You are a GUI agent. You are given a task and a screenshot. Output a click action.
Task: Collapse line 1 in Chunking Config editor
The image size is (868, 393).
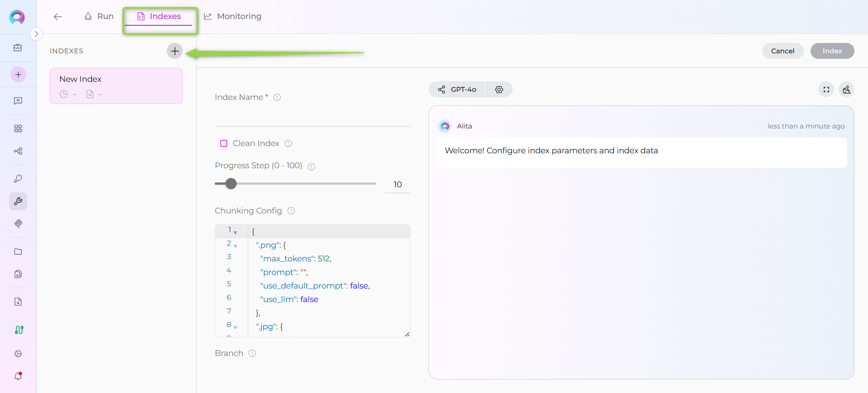[235, 232]
